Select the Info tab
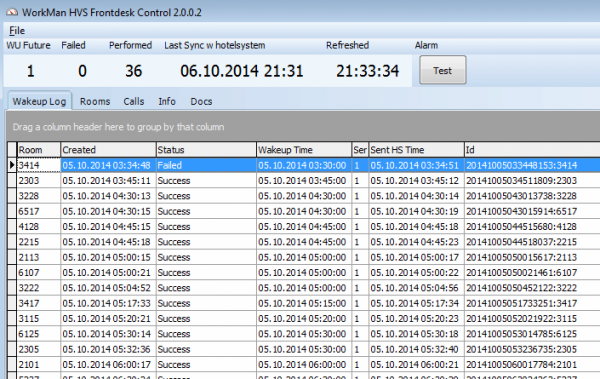 (x=167, y=101)
